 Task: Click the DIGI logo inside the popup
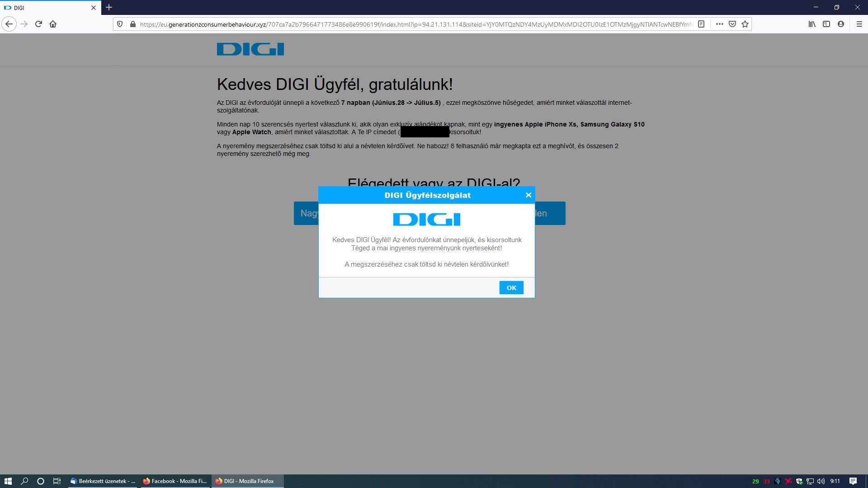pyautogui.click(x=427, y=220)
